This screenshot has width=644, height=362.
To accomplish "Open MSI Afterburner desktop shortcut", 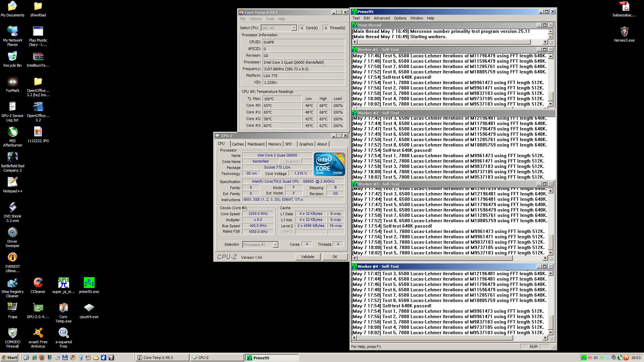I will [12, 132].
